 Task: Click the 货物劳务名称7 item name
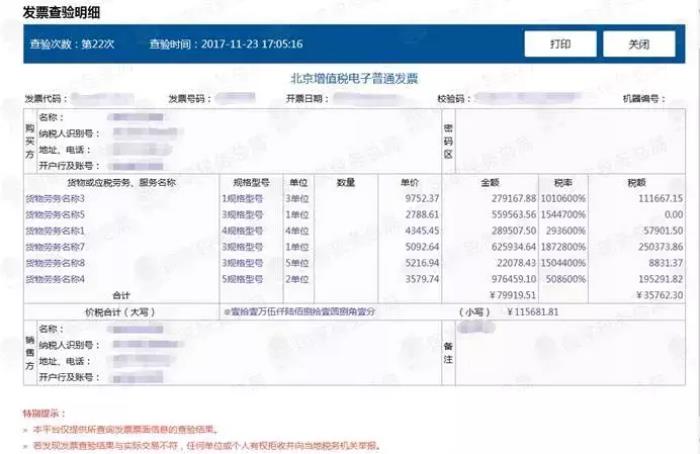55,246
